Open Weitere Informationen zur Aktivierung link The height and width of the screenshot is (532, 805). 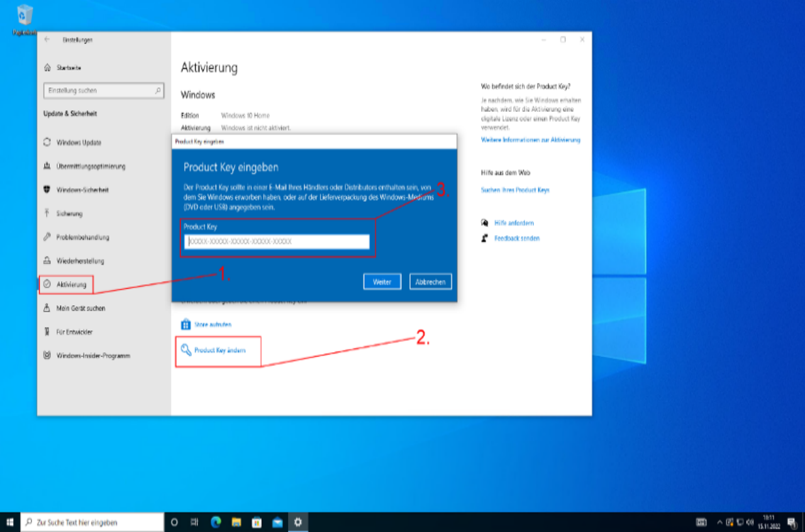click(x=530, y=140)
